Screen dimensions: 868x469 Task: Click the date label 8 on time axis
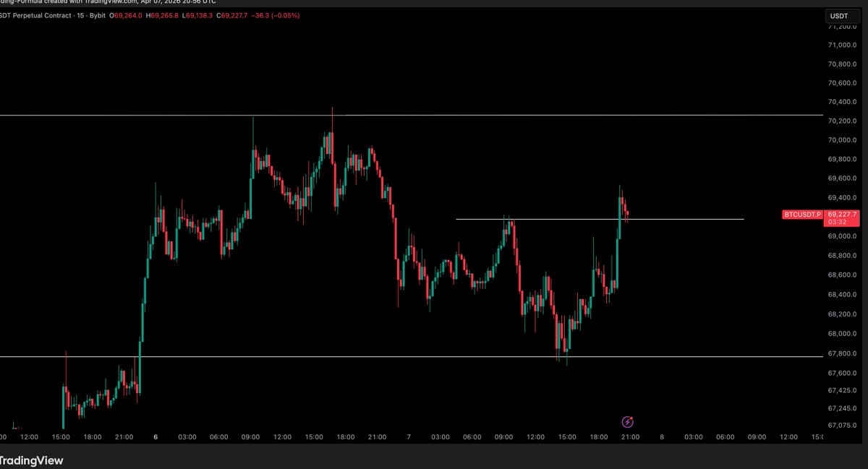662,437
